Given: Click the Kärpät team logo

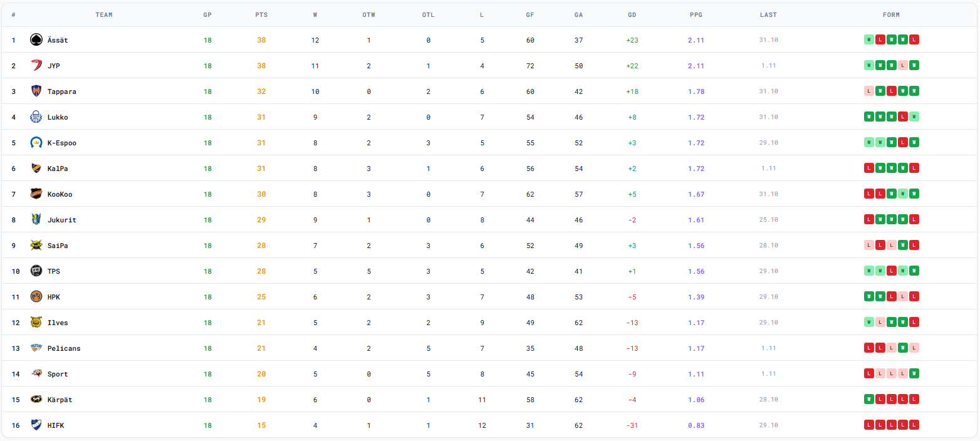Looking at the screenshot, I should 36,399.
